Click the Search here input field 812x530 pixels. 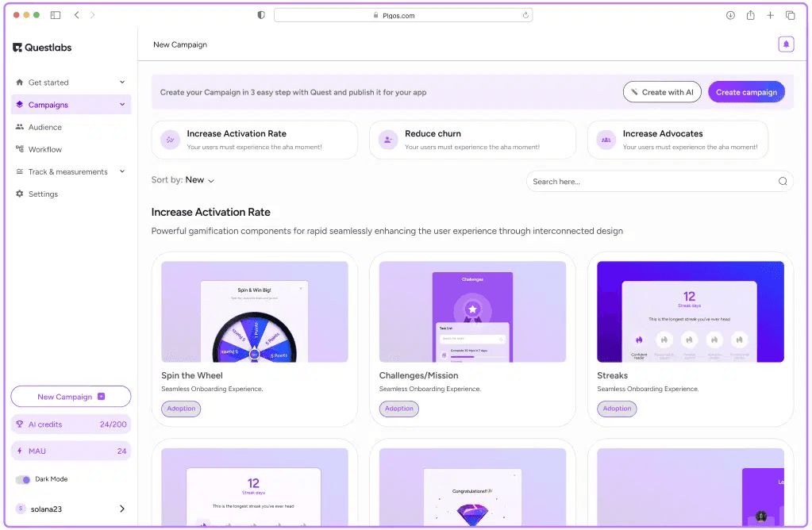click(651, 182)
